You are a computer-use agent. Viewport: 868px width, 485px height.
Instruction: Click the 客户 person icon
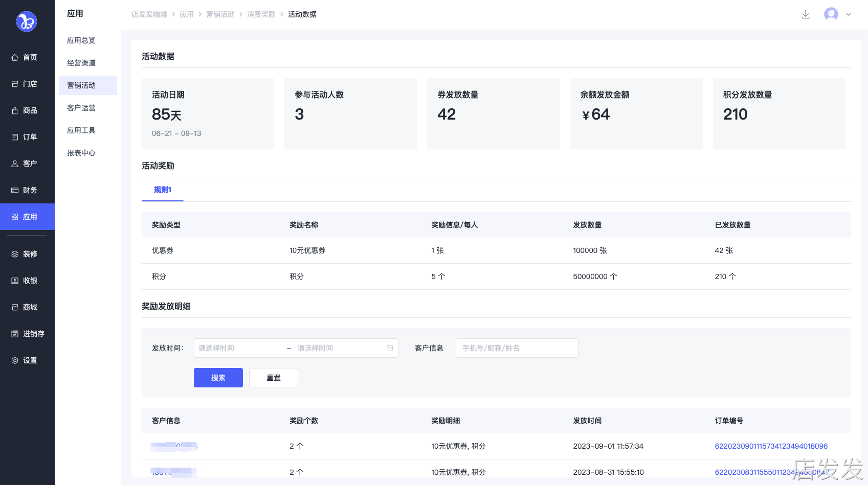[15, 164]
